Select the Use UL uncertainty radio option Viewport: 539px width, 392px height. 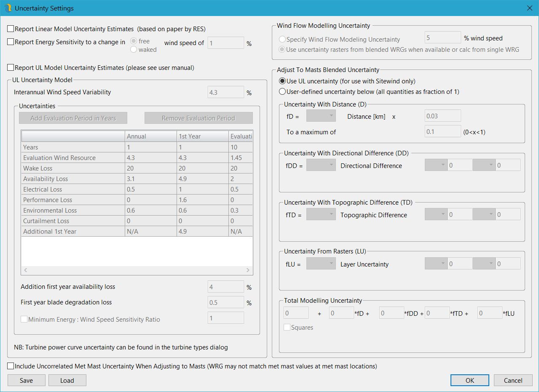pyautogui.click(x=282, y=81)
